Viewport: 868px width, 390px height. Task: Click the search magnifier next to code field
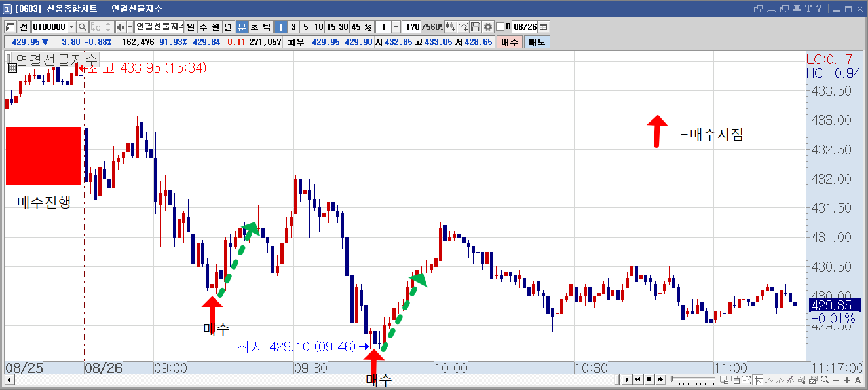tap(83, 27)
